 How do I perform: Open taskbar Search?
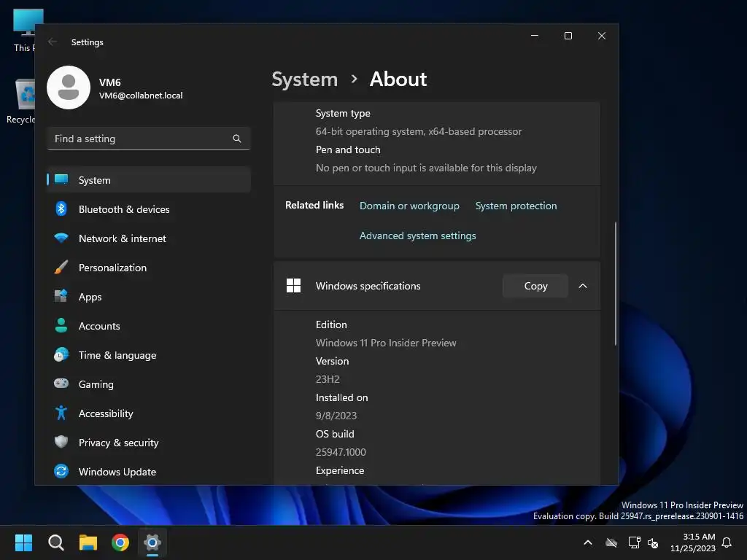tap(56, 542)
